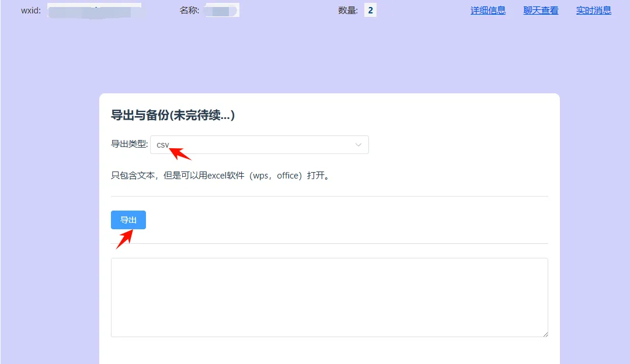Click inside the empty export output textarea

329,296
